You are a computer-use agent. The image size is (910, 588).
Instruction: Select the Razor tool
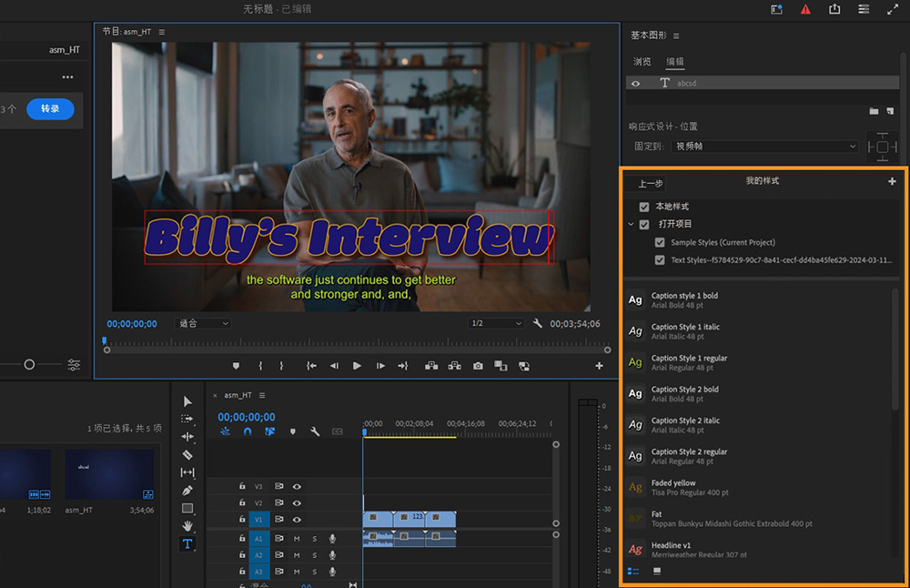[x=187, y=454]
